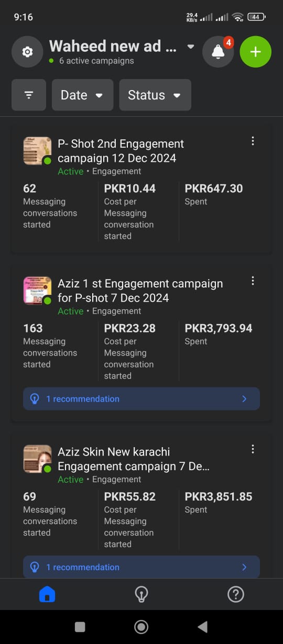The height and width of the screenshot is (644, 283).
Task: Open more options for Aziz Skin New karachi campaign
Action: click(x=253, y=449)
